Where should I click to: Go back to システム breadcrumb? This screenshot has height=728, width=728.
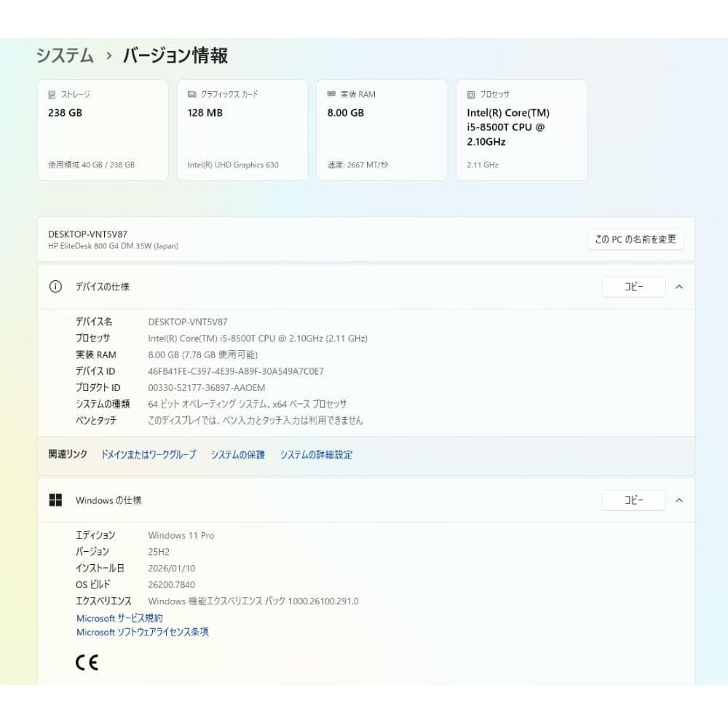[65, 56]
